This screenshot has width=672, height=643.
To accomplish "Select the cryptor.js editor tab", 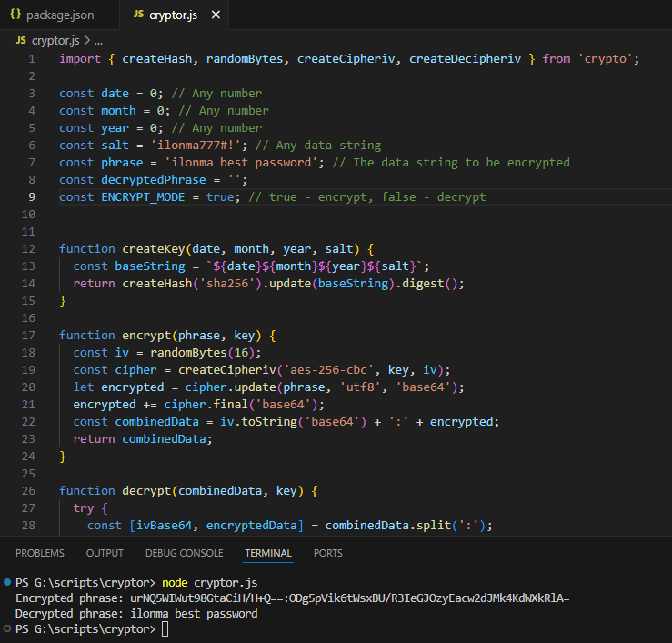I will (173, 15).
